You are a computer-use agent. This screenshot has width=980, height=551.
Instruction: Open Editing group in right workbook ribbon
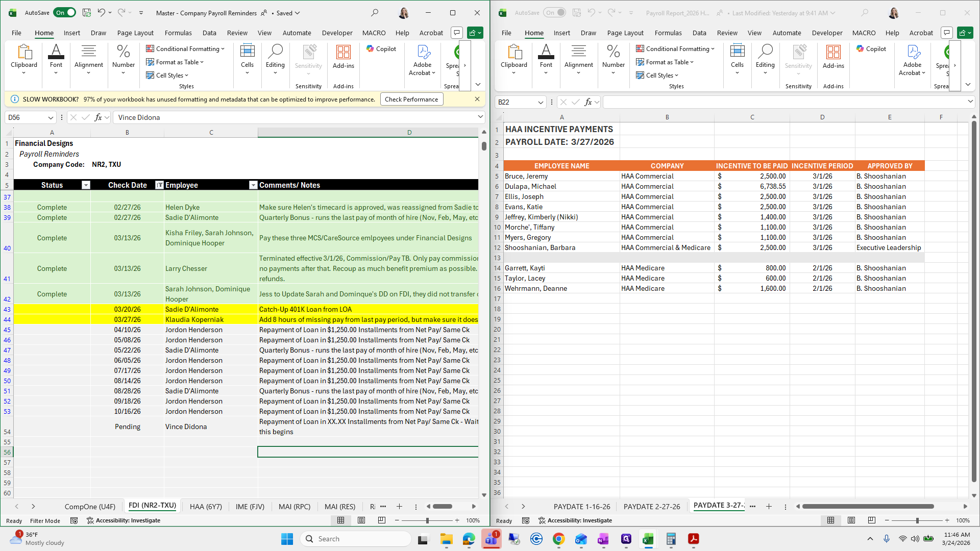(765, 59)
